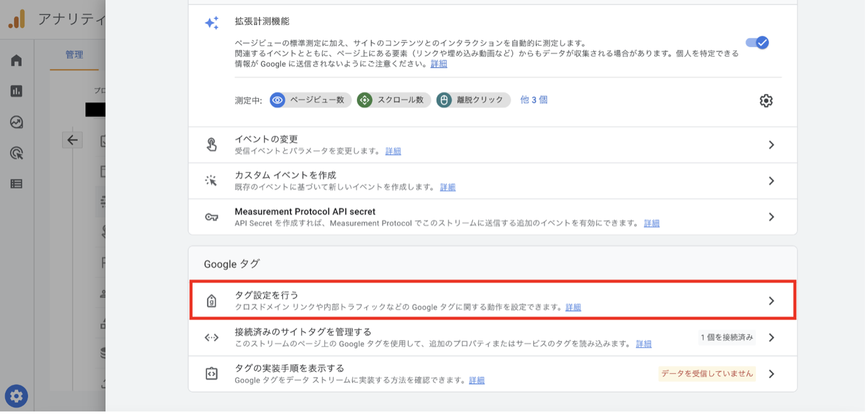
Task: Click the タグ設定を行う title text
Action: [x=267, y=295]
